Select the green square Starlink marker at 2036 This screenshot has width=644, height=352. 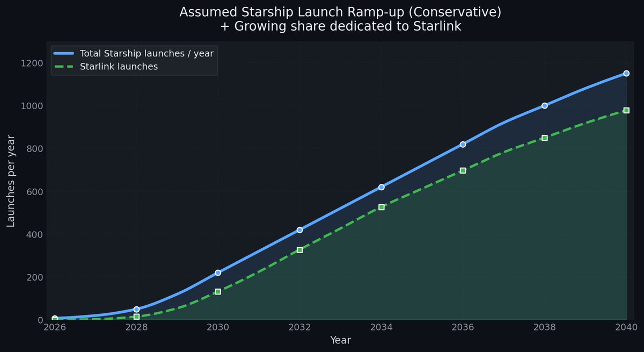pos(463,170)
